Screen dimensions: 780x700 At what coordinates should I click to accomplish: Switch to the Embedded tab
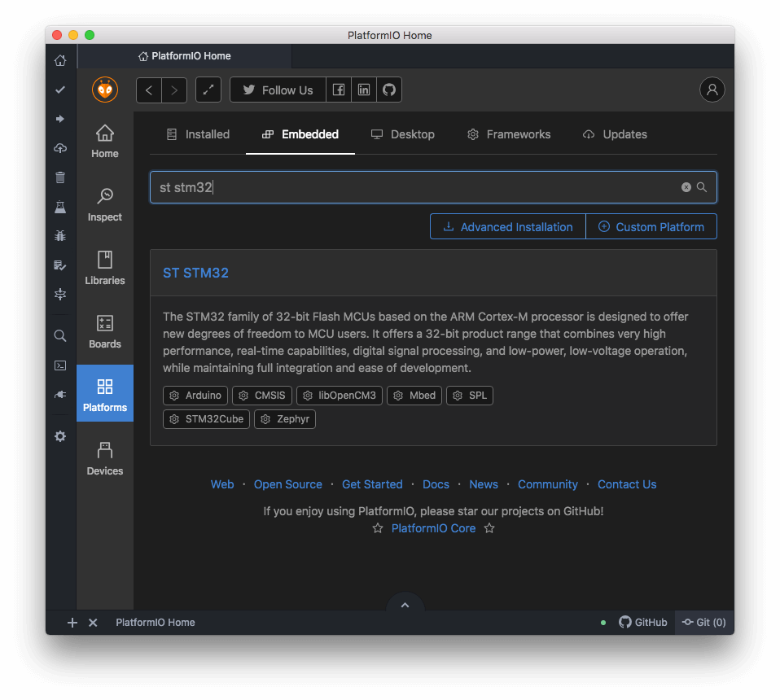coord(300,134)
